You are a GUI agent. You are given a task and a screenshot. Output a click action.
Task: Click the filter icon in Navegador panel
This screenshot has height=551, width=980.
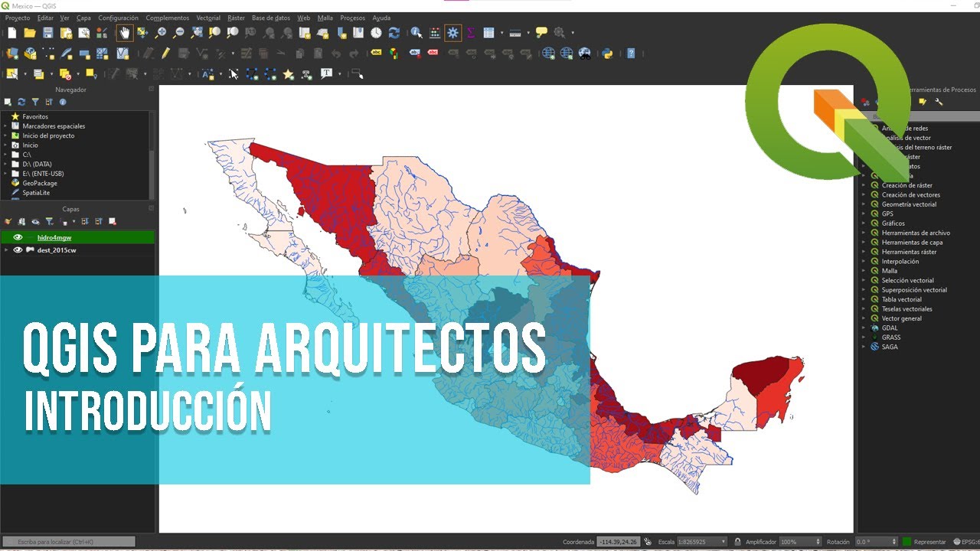pos(35,102)
